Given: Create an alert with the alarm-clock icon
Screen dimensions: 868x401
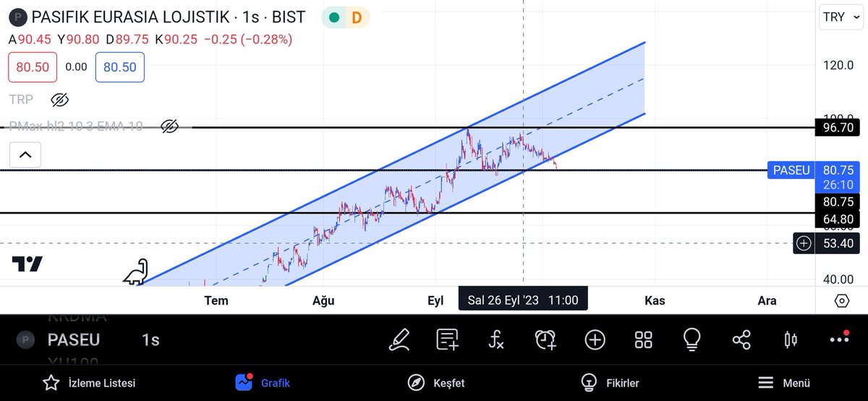Looking at the screenshot, I should click(x=545, y=339).
